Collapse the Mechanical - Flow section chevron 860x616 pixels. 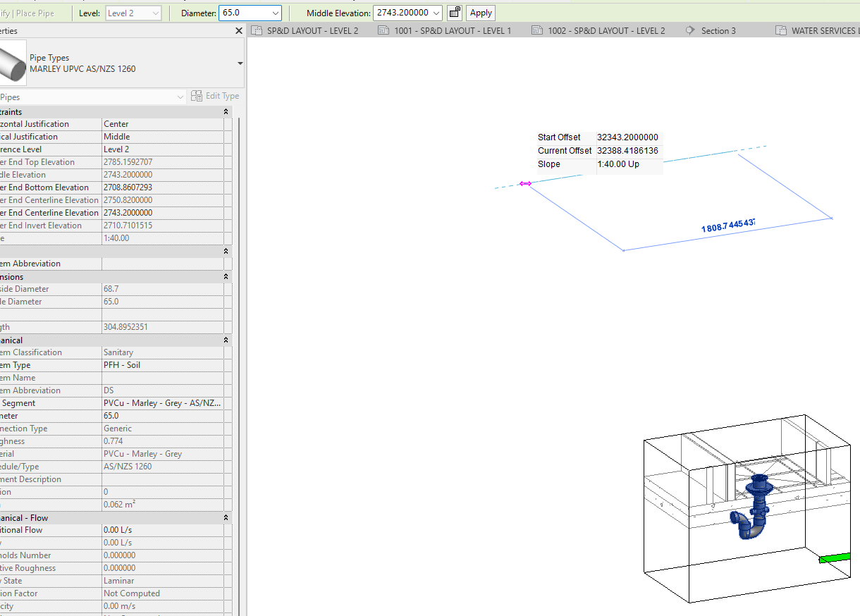[x=226, y=518]
